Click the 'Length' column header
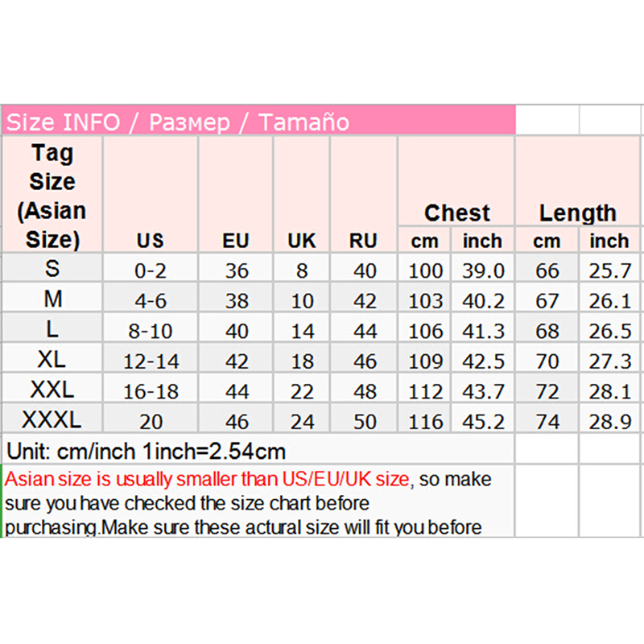The height and width of the screenshot is (644, 644). [577, 213]
